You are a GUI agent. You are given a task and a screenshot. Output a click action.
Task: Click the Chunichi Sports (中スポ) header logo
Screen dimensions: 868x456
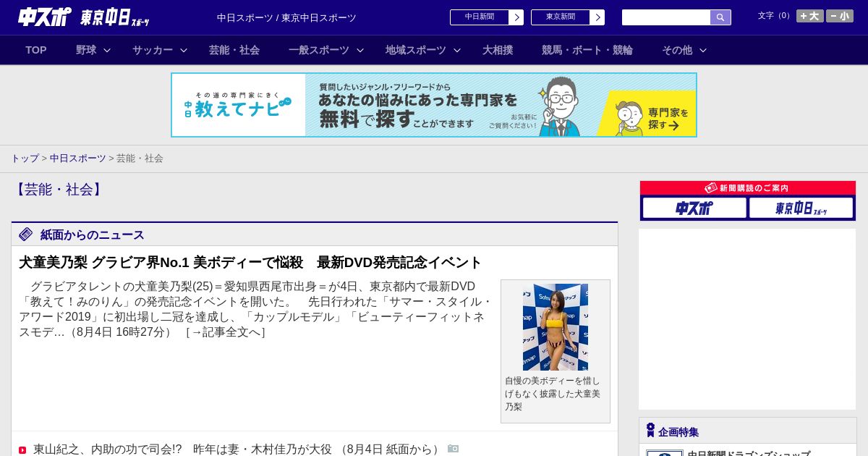point(45,17)
